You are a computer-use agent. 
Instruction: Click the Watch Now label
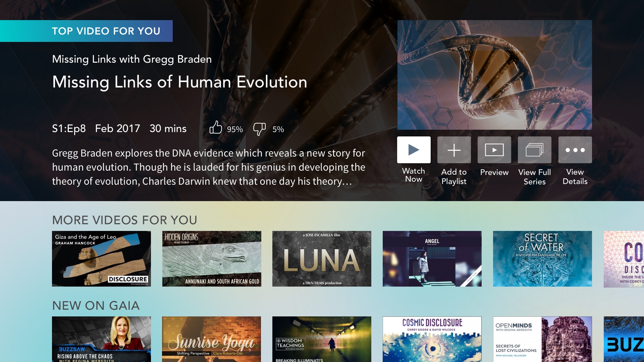[x=414, y=175]
